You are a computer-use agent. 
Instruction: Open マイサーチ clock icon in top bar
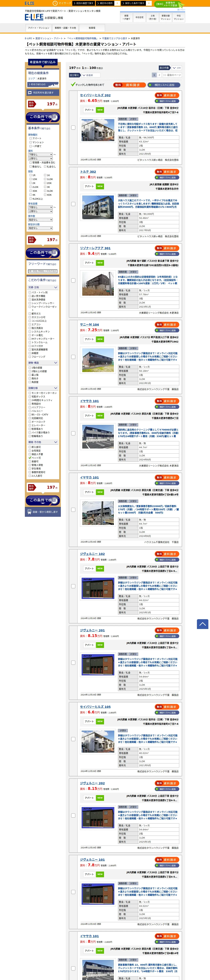[x=55, y=3]
